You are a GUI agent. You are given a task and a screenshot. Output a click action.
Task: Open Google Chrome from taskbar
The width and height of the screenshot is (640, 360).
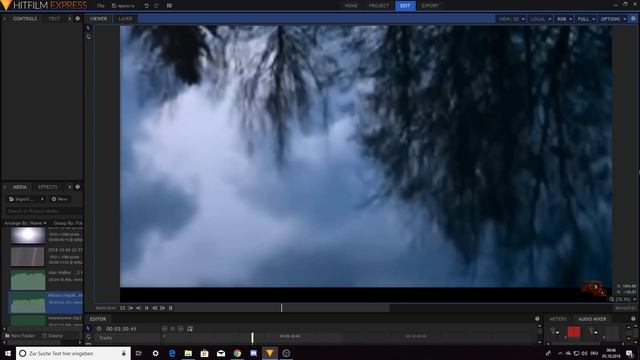click(237, 353)
